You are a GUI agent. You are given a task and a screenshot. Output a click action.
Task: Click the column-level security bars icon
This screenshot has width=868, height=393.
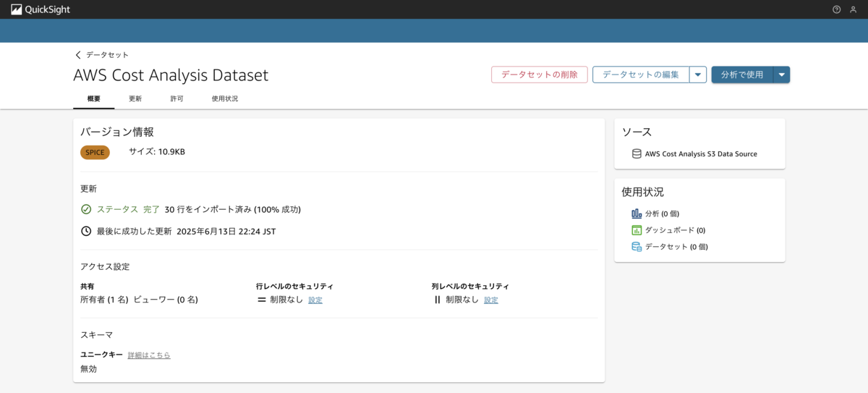[438, 300]
